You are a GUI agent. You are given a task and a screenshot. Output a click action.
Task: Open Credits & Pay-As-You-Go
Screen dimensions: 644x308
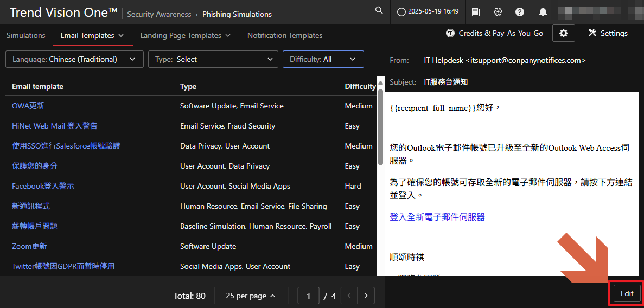[x=494, y=33]
